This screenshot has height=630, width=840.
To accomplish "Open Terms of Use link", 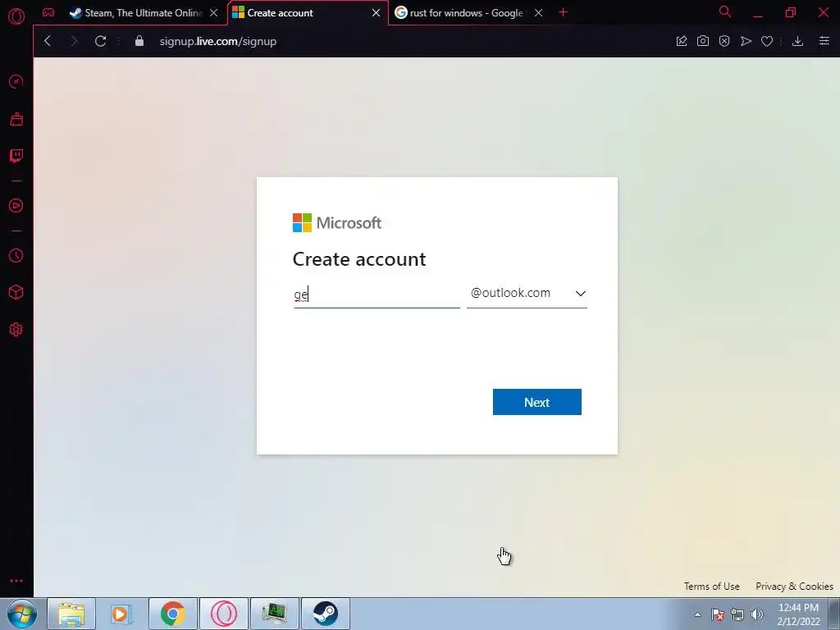I will pos(711,586).
